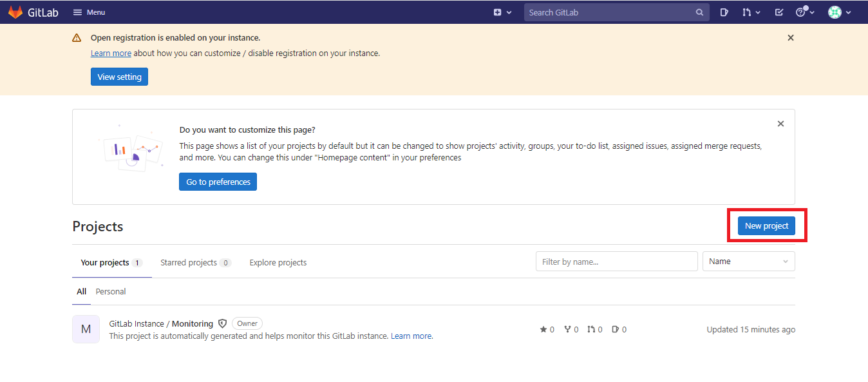This screenshot has height=382, width=868.
Task: Open the merge requests icon in navbar
Action: (x=751, y=12)
